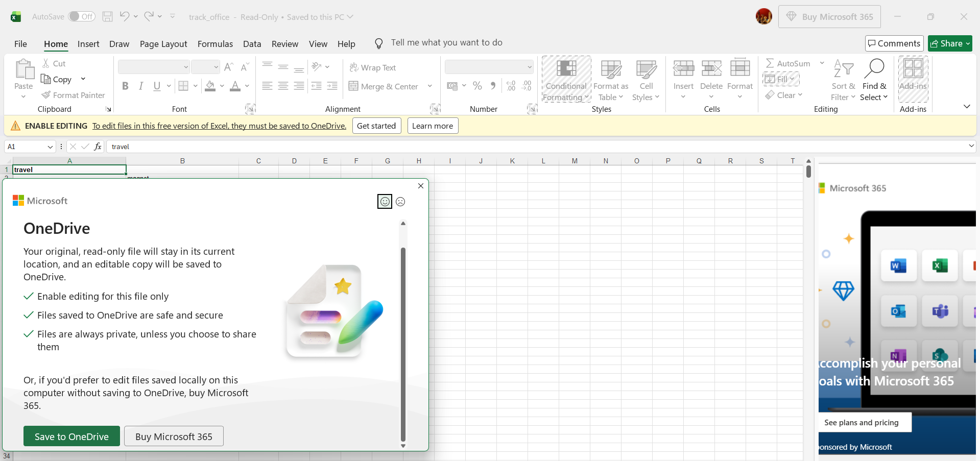Decrease font size with smaller A icon
Image resolution: width=980 pixels, height=461 pixels.
pyautogui.click(x=245, y=67)
